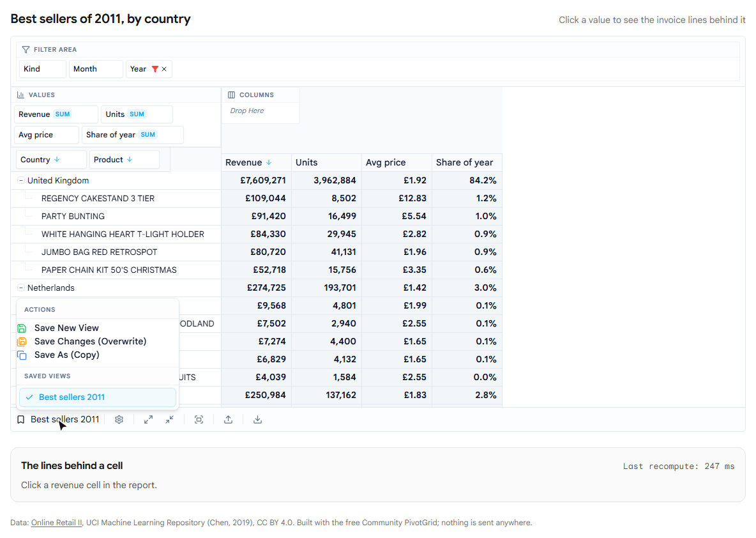Click the red filter funnel on the Year chip

pyautogui.click(x=155, y=69)
